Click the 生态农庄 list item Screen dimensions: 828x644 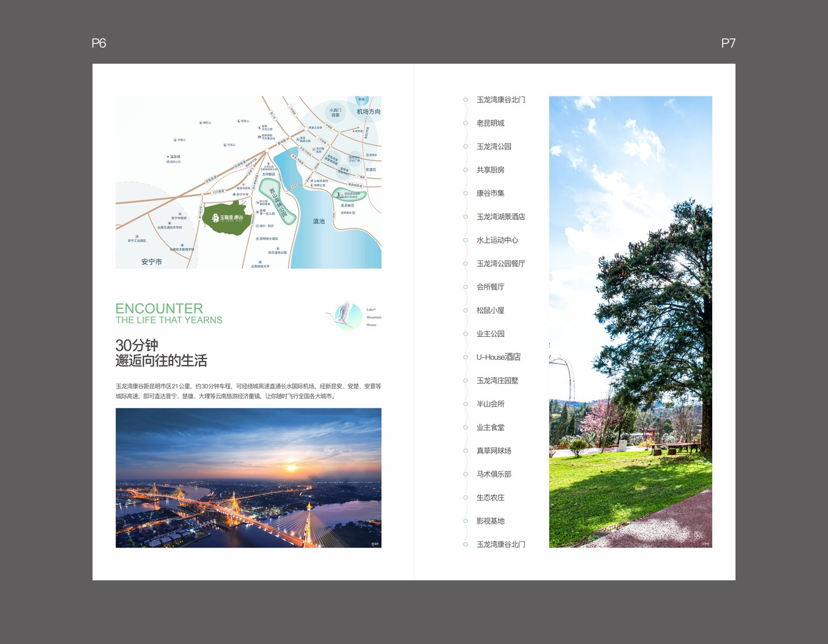coord(490,498)
